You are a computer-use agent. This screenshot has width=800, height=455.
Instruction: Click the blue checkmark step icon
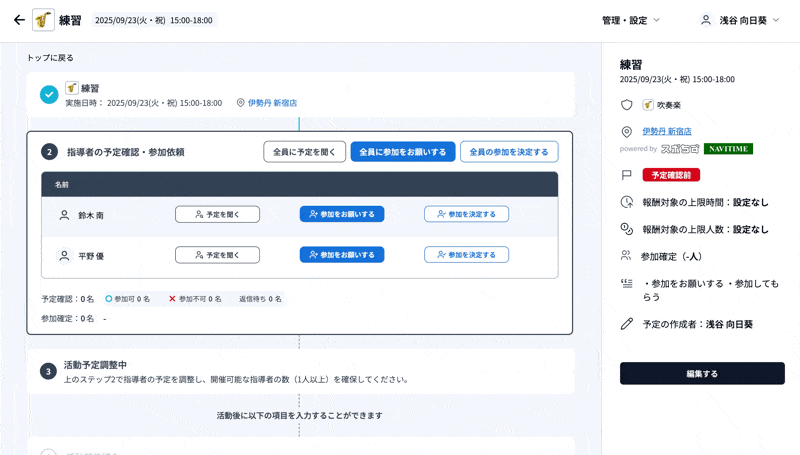tap(49, 94)
